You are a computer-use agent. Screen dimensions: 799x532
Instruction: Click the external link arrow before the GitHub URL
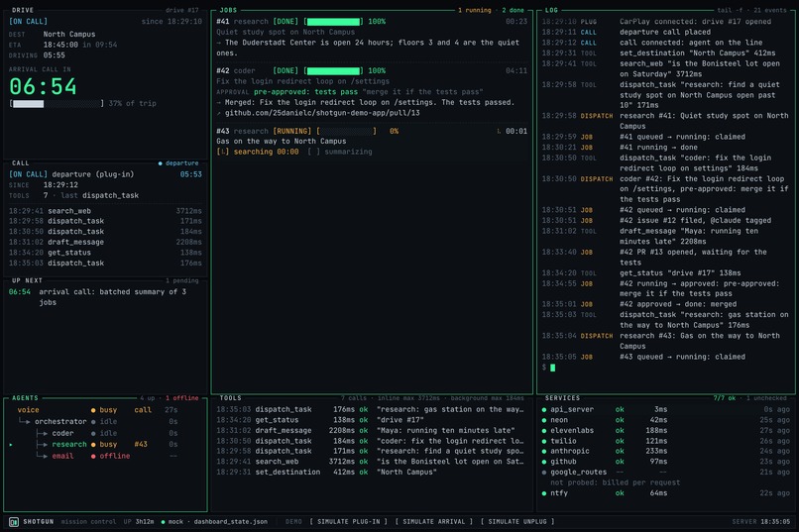coord(219,113)
